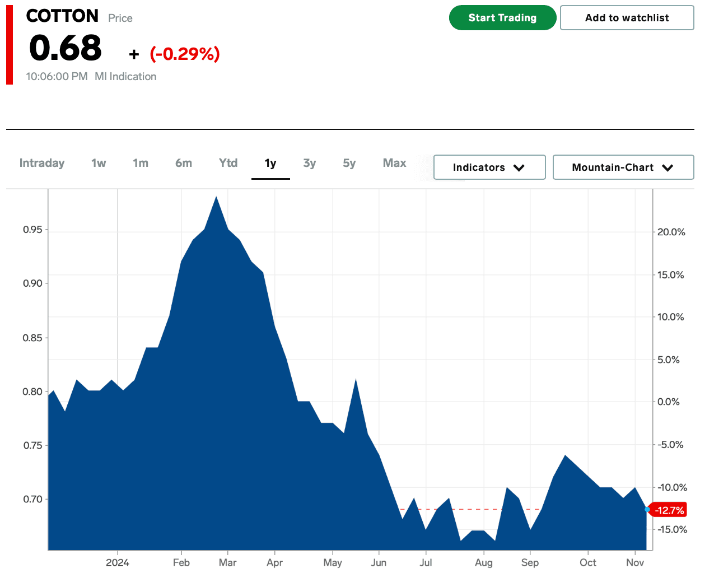728x587 pixels.
Task: Click the blue current-price dot on chart
Action: [x=647, y=509]
